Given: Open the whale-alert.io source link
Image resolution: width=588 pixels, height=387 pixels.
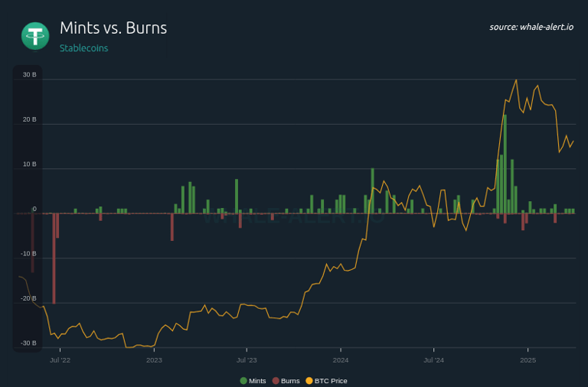Looking at the screenshot, I should [531, 27].
